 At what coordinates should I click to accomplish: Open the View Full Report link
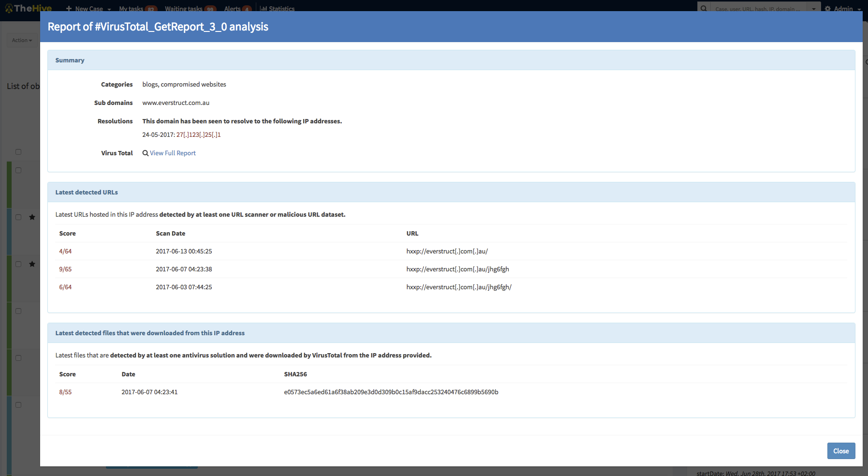pos(173,153)
